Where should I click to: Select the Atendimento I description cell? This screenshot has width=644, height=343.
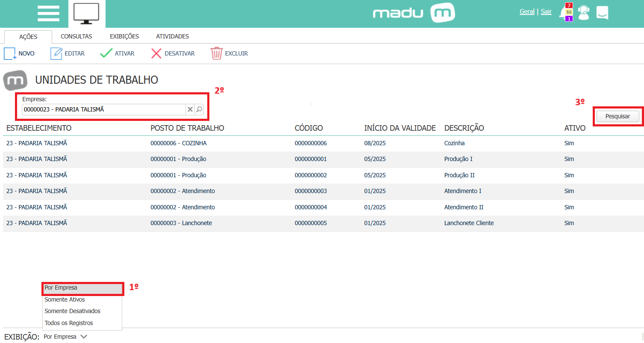pyautogui.click(x=463, y=191)
